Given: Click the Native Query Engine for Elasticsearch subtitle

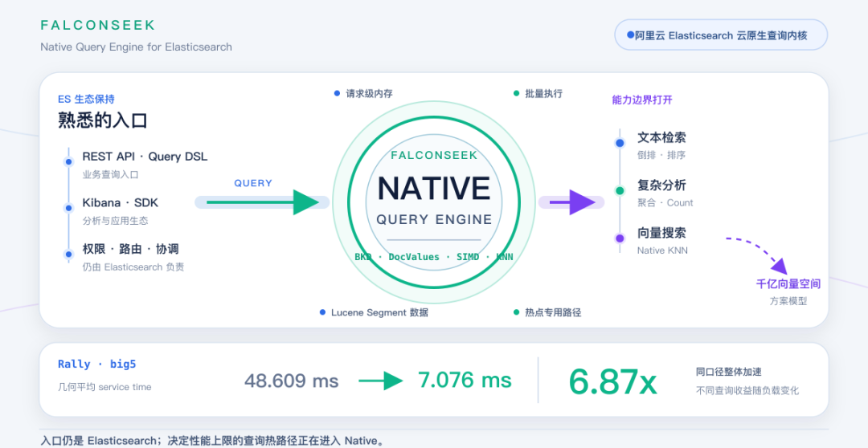Looking at the screenshot, I should [136, 47].
